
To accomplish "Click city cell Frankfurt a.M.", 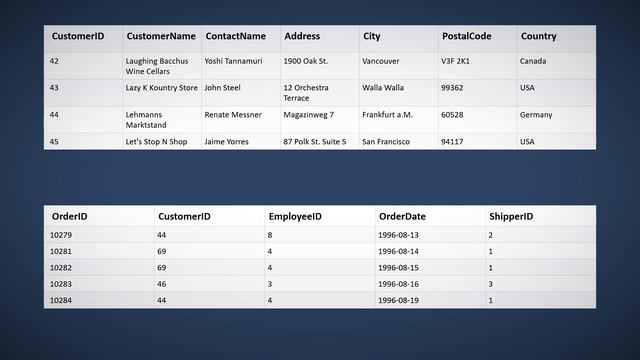I will (387, 115).
